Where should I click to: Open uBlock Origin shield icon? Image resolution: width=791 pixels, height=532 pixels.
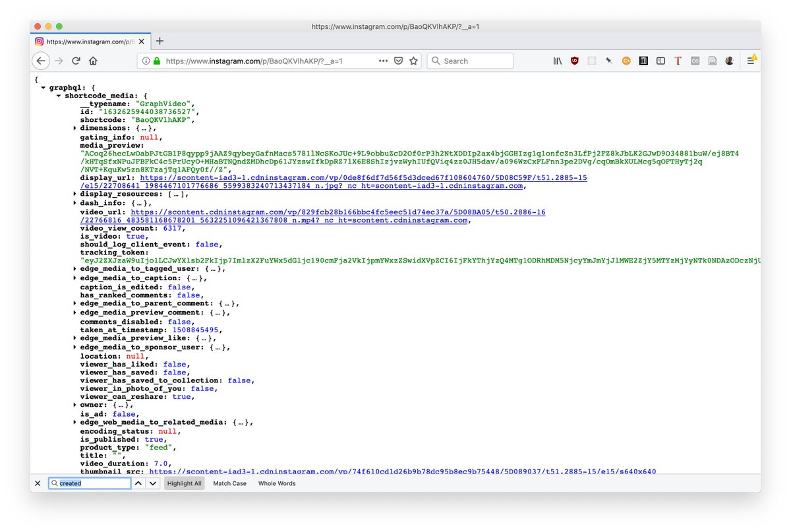(x=574, y=61)
